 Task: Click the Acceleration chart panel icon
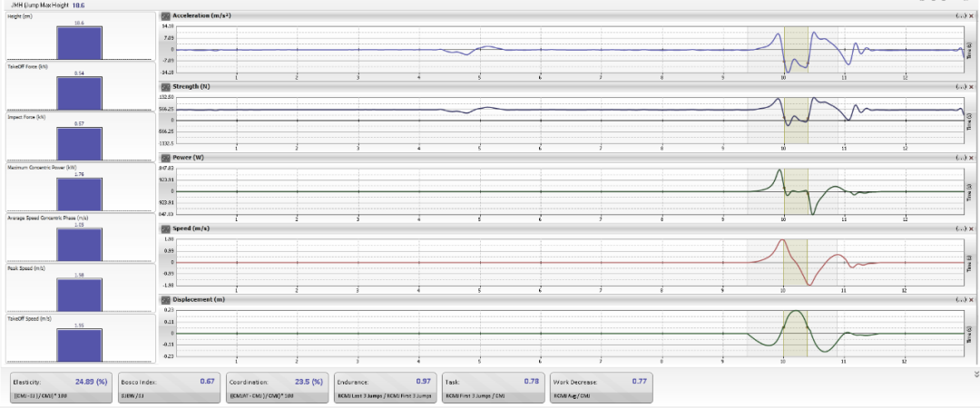point(165,16)
